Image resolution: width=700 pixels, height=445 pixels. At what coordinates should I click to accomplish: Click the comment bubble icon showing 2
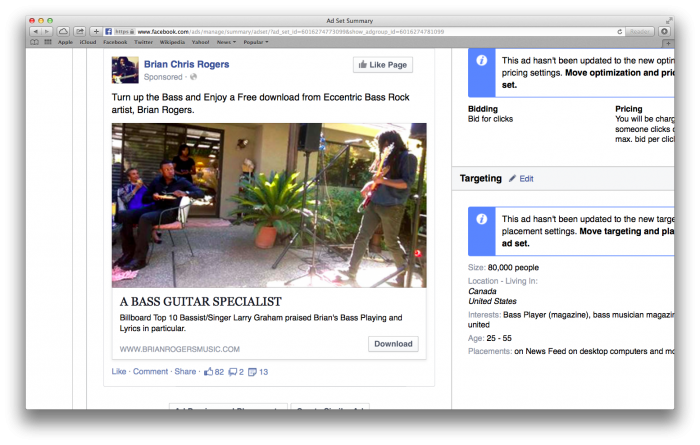[x=233, y=372]
